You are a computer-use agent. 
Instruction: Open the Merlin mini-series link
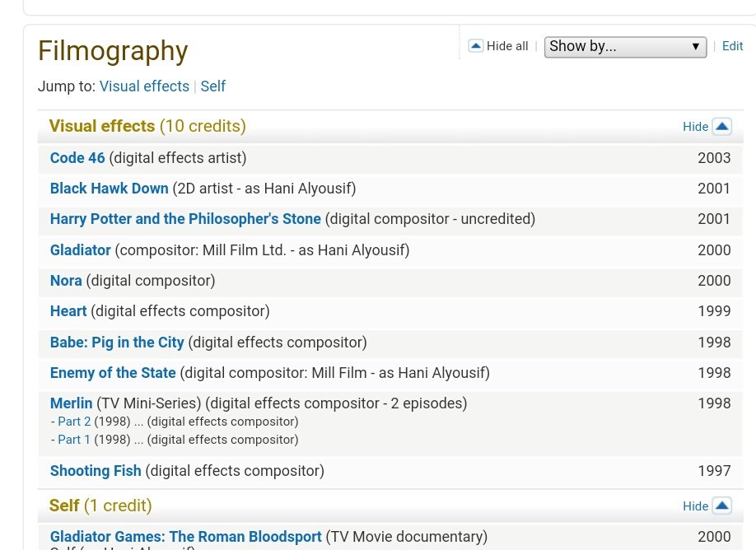point(72,403)
